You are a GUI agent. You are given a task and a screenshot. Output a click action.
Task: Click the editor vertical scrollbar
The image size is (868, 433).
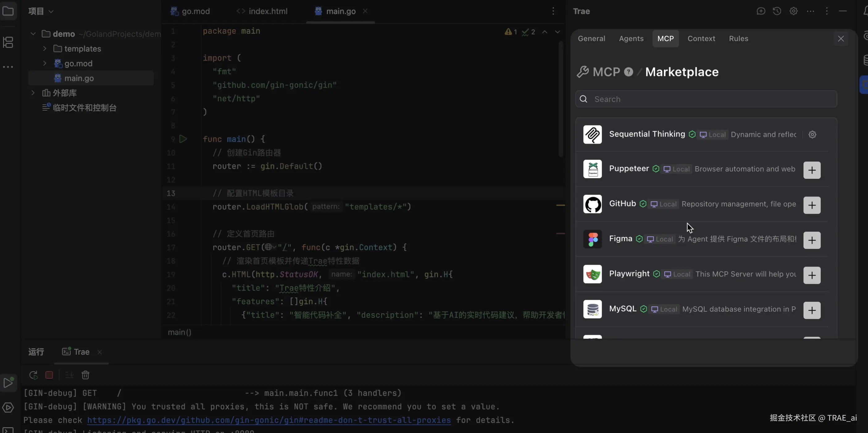(x=561, y=99)
